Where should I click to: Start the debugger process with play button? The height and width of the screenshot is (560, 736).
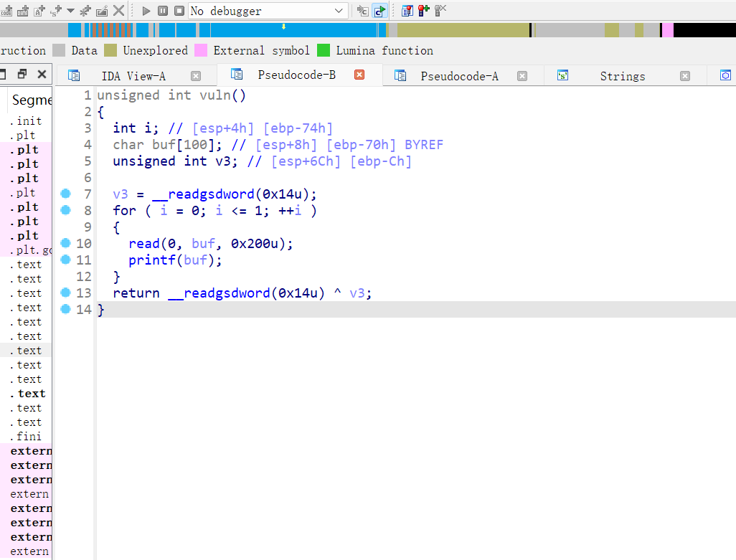[x=146, y=11]
